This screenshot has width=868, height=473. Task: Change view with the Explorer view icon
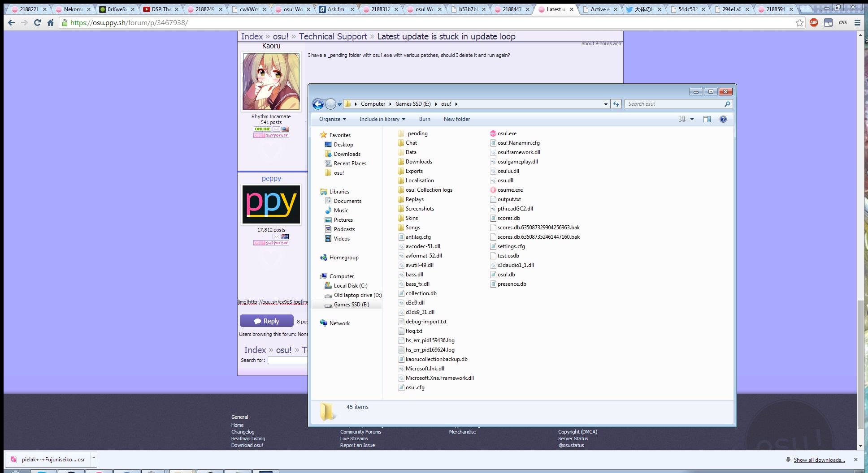(682, 119)
